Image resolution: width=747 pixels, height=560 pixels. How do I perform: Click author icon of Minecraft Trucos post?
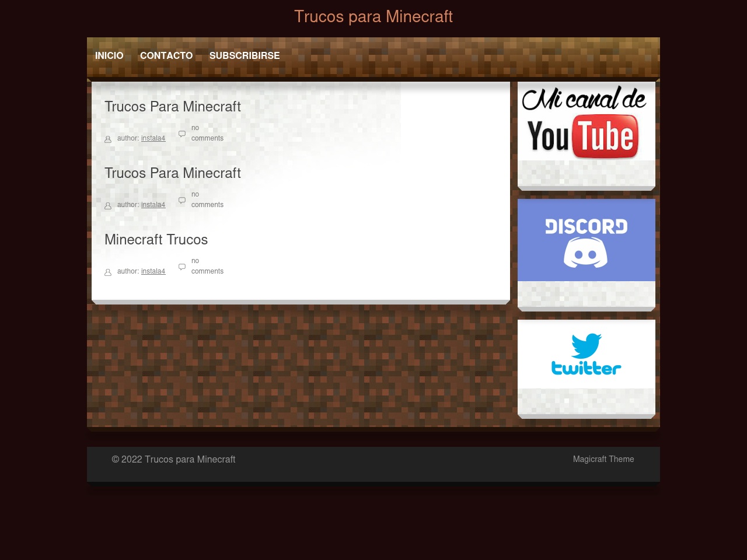pyautogui.click(x=108, y=272)
